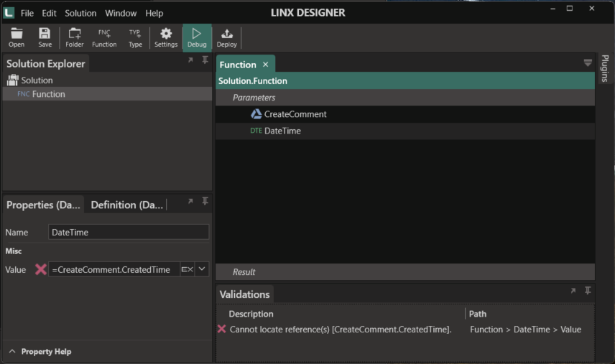The height and width of the screenshot is (364, 615).
Task: Open the editor tab list dropdown
Action: (x=588, y=62)
